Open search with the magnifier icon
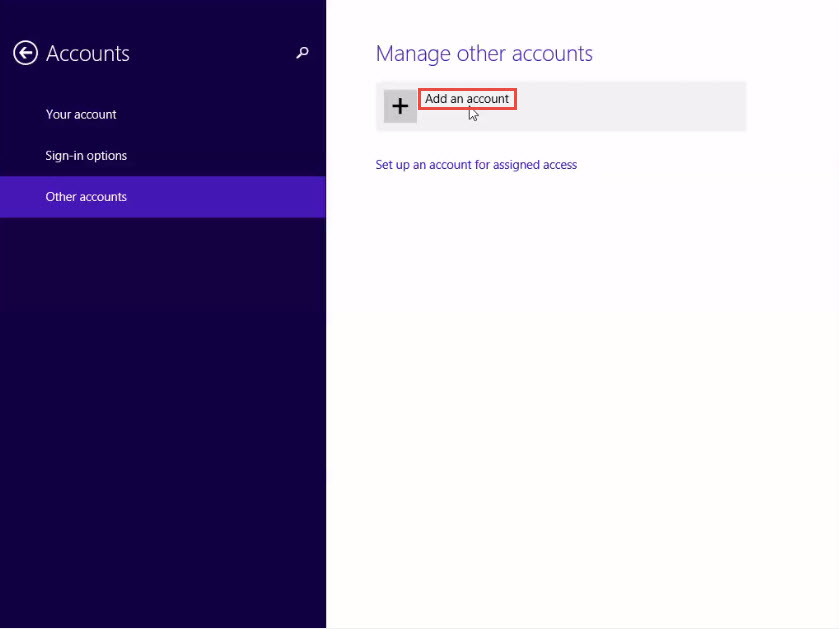The width and height of the screenshot is (839, 629). tap(302, 52)
